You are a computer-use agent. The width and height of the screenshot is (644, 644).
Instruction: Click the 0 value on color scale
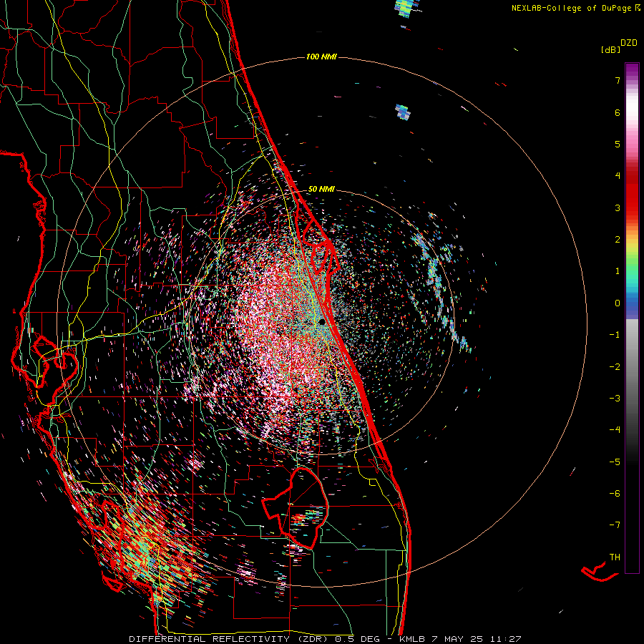pos(618,303)
